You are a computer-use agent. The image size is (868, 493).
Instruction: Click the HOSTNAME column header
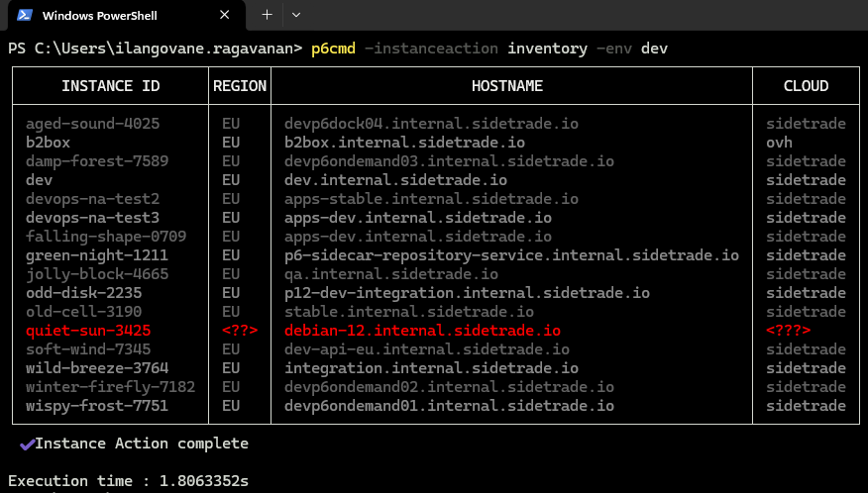coord(507,86)
